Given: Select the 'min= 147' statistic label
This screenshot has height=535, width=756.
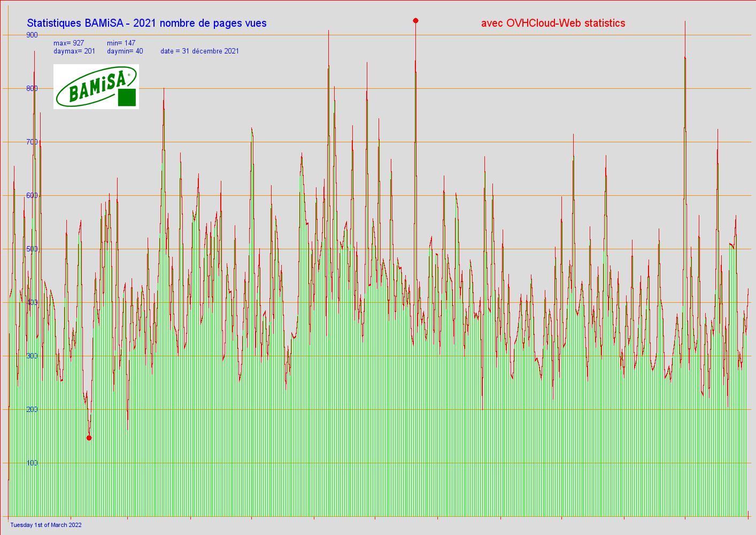Looking at the screenshot, I should tap(121, 43).
